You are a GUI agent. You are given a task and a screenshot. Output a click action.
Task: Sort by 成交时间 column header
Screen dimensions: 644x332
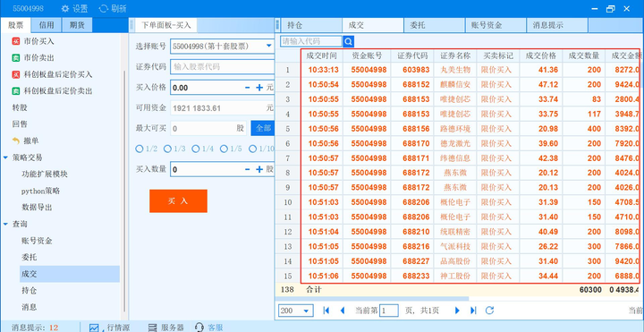322,55
